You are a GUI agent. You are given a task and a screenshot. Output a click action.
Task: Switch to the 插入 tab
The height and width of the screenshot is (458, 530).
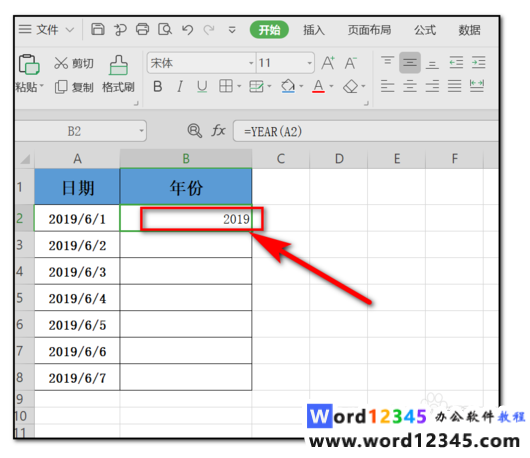[314, 30]
